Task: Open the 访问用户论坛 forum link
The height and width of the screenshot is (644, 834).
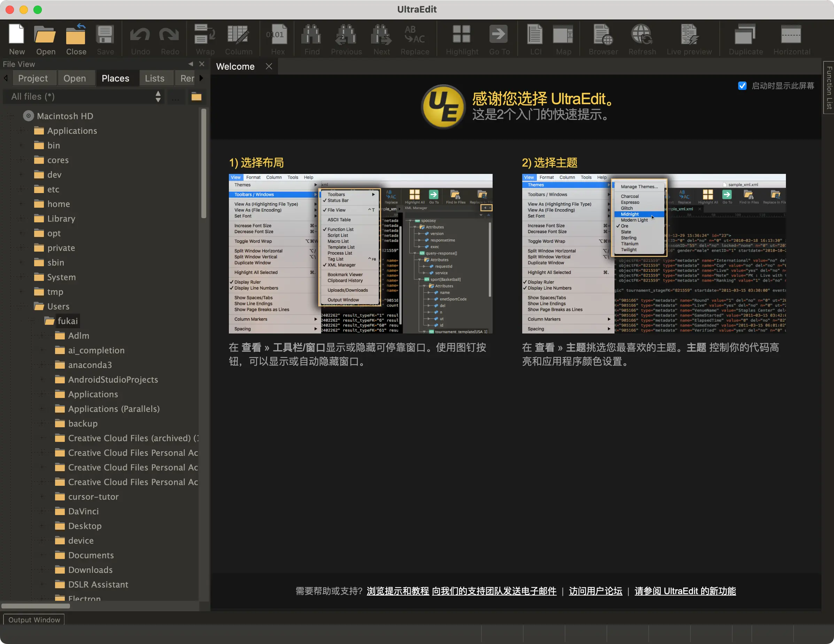Action: [x=595, y=591]
